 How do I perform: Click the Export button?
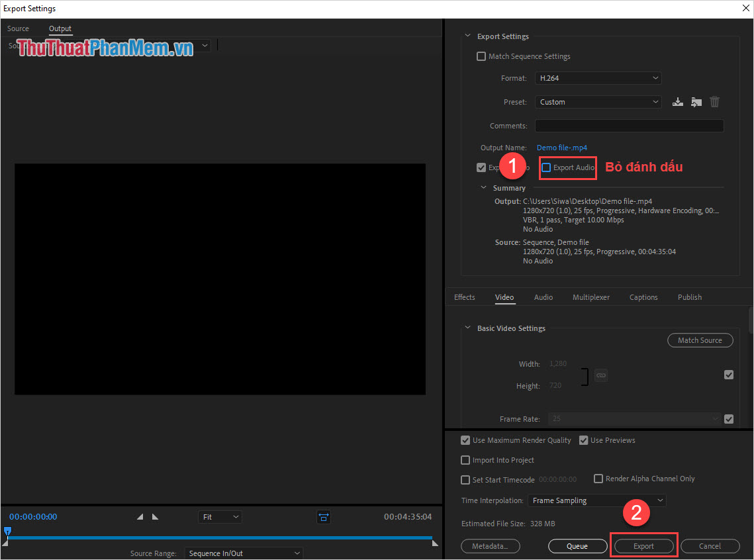[643, 545]
